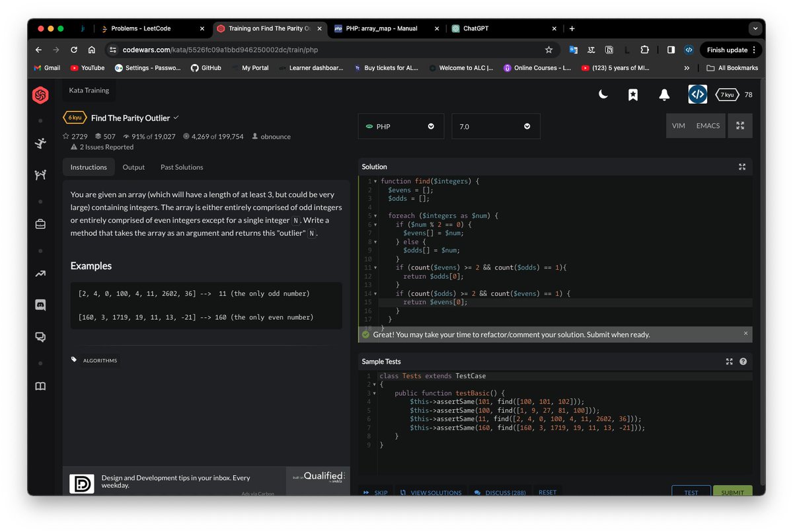The image size is (793, 532).
Task: Run the TEST button
Action: pos(691,491)
